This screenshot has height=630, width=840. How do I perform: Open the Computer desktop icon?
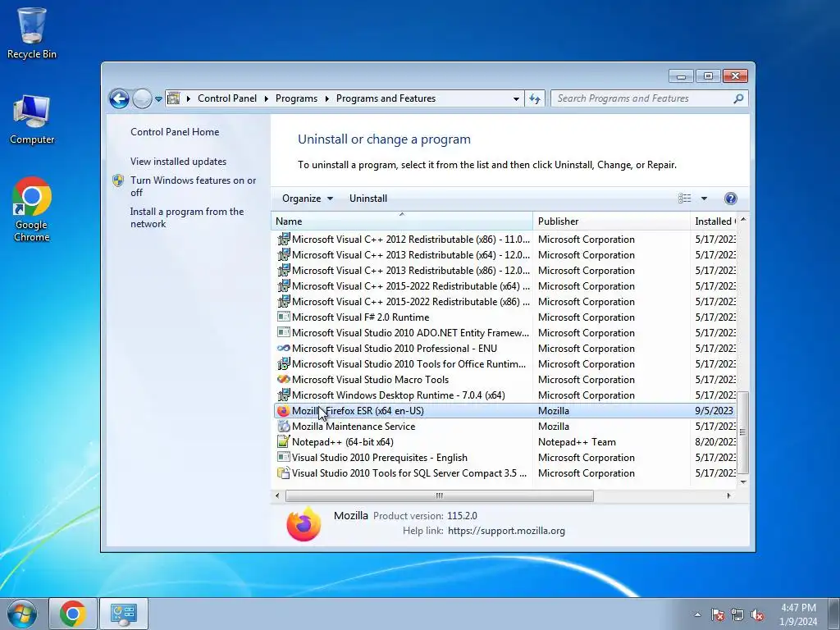point(32,119)
